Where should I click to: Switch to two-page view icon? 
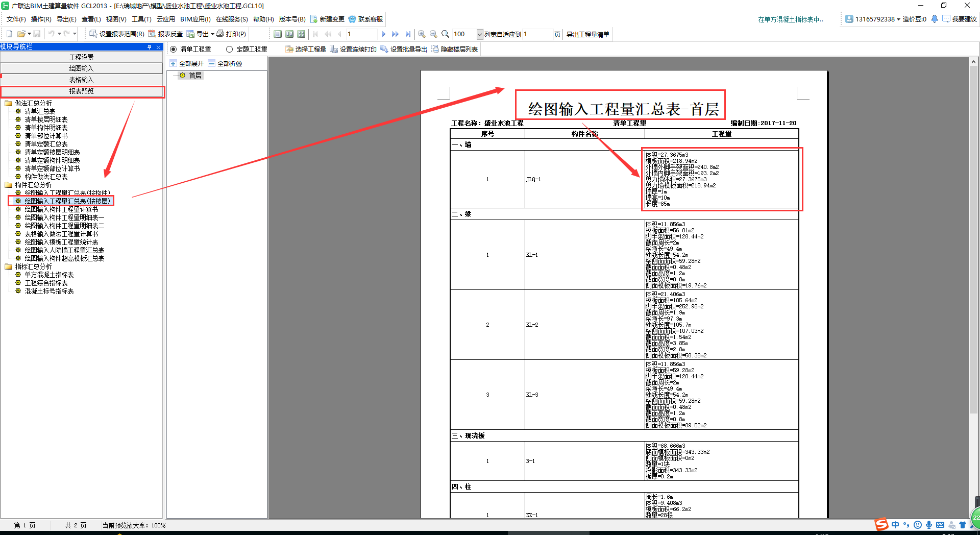click(x=289, y=34)
